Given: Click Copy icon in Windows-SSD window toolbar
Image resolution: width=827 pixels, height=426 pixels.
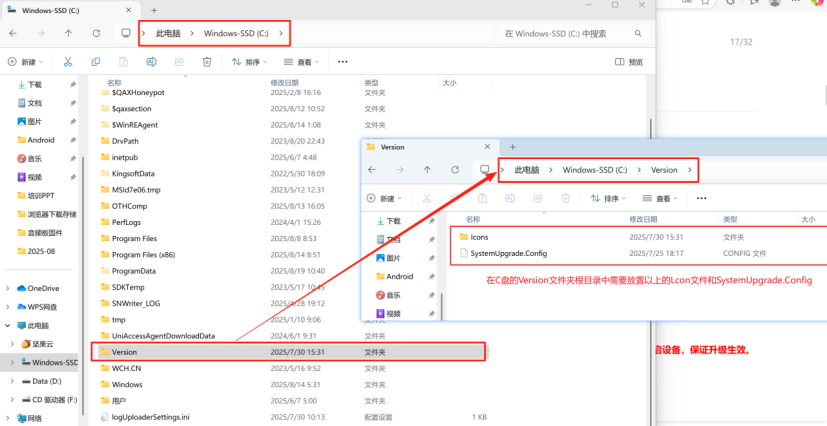Looking at the screenshot, I should [x=96, y=62].
